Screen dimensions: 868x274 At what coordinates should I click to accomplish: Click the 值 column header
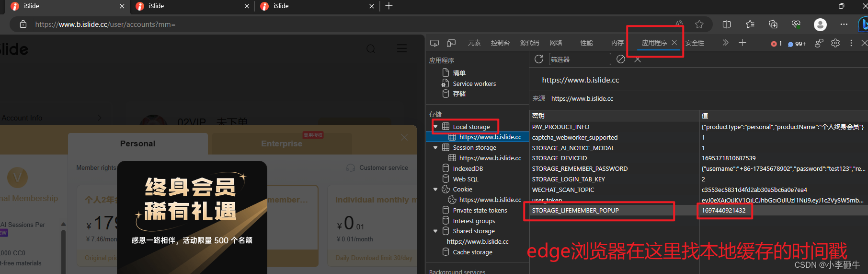coord(784,116)
